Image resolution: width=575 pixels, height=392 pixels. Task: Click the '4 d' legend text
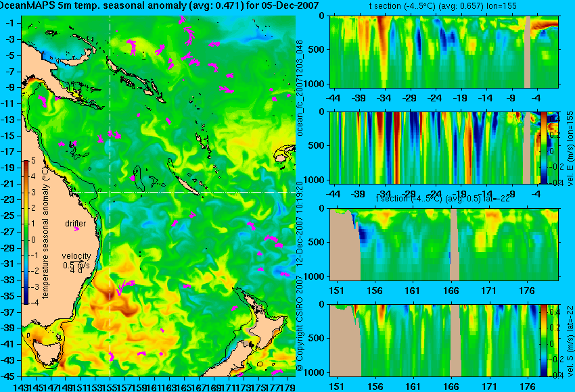tap(76, 271)
